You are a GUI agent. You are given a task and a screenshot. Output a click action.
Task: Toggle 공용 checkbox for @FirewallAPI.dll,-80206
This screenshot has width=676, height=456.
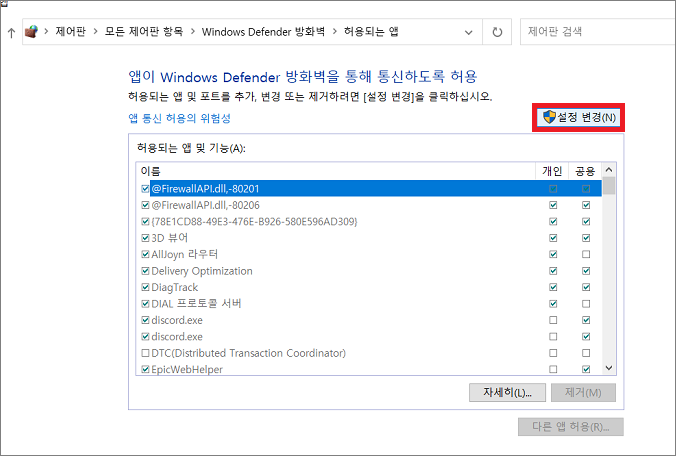pyautogui.click(x=586, y=205)
